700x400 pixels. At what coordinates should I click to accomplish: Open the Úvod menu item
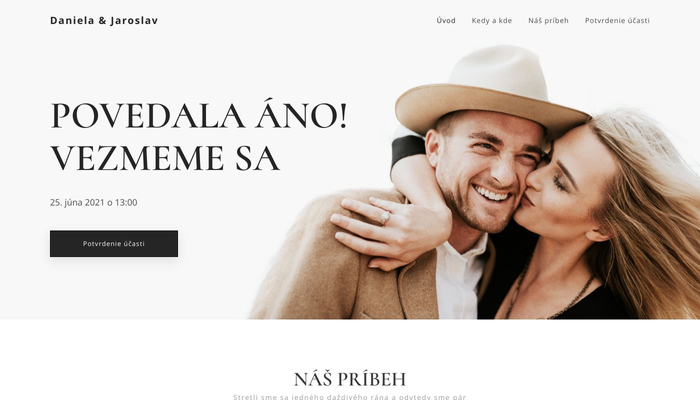click(446, 21)
